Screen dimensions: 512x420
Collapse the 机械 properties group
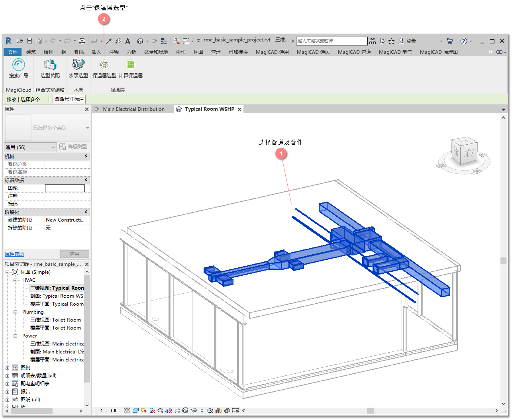point(86,156)
